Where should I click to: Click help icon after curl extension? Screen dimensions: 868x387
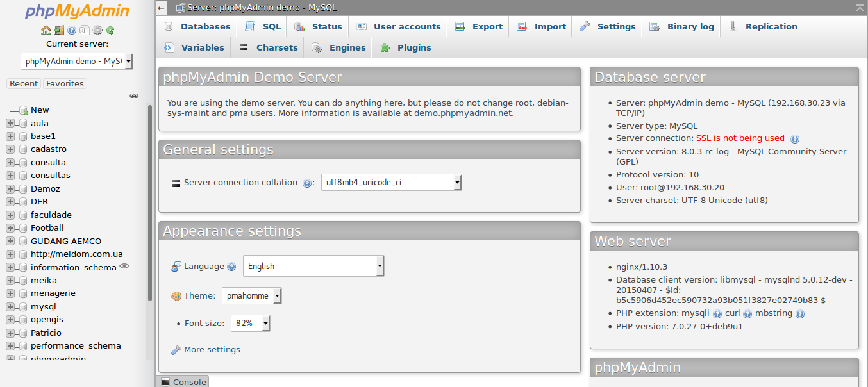pyautogui.click(x=747, y=314)
